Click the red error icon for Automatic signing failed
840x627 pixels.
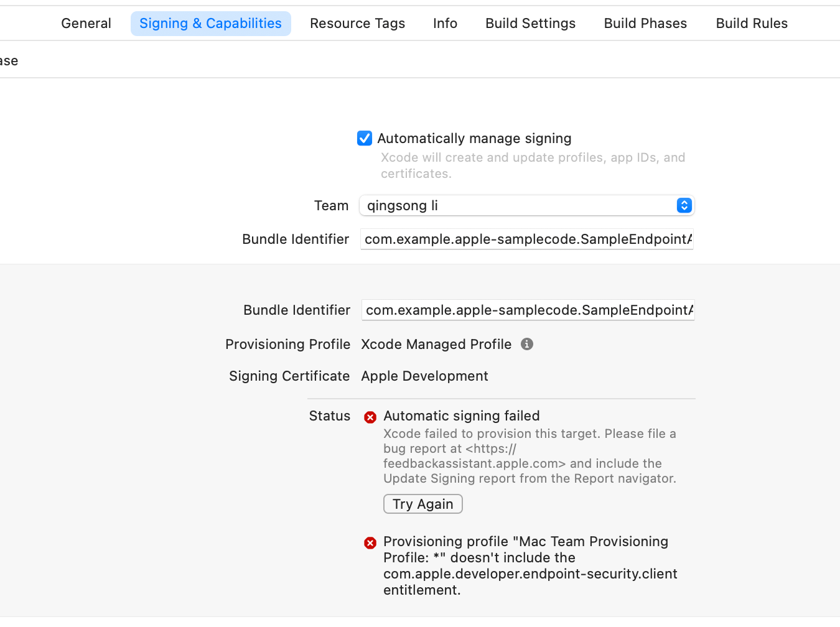coord(370,417)
